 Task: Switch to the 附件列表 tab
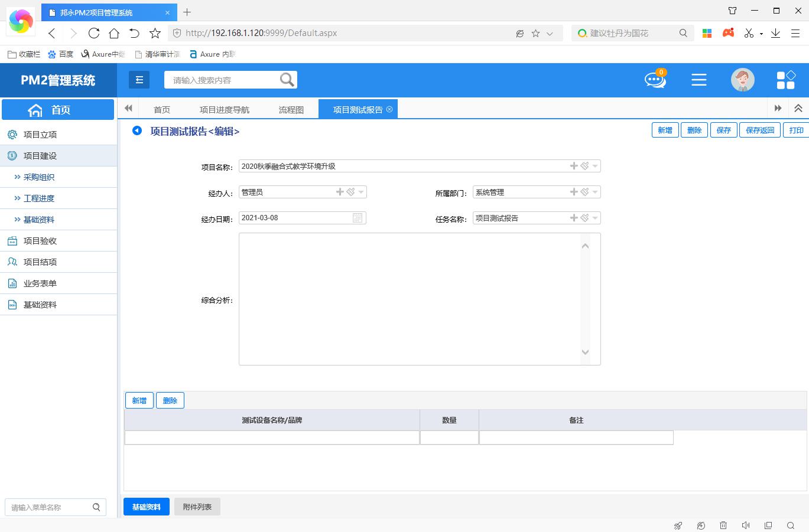[197, 507]
